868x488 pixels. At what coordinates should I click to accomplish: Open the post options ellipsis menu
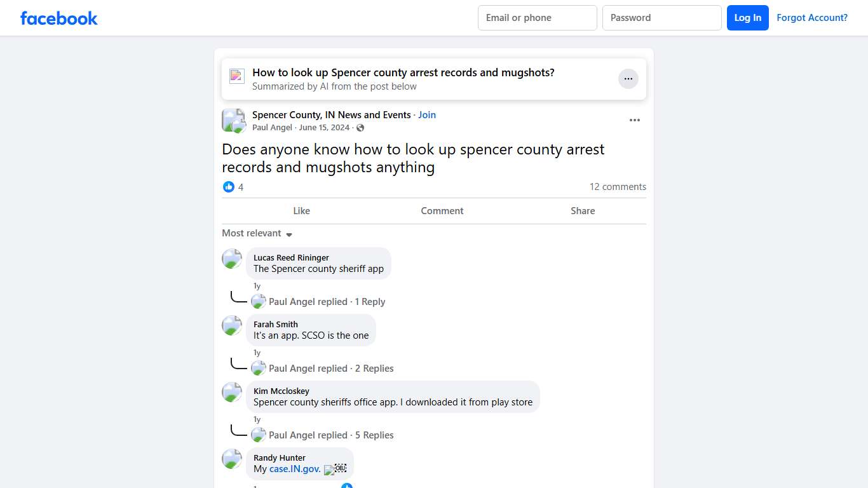[x=634, y=119]
